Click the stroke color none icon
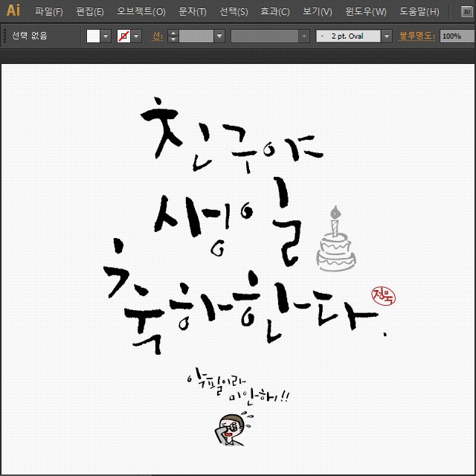Image resolution: width=476 pixels, height=476 pixels. 124,36
